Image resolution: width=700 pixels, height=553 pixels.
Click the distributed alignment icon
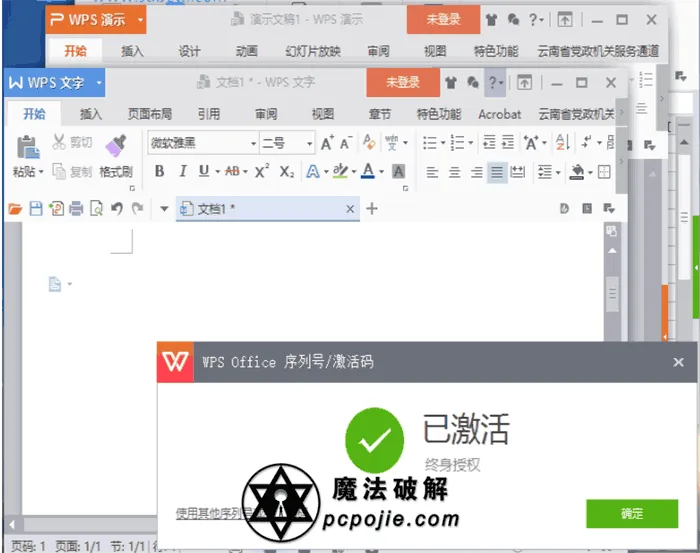517,172
